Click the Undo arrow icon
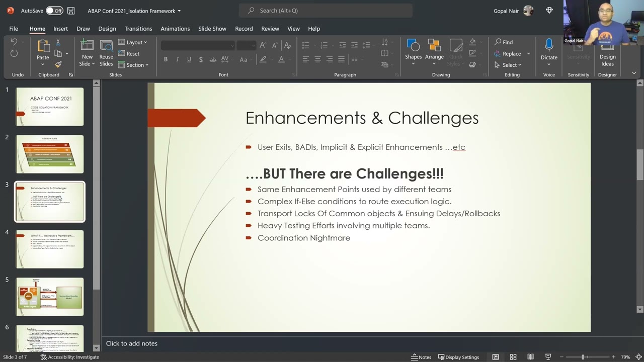This screenshot has width=644, height=362. coord(14,42)
